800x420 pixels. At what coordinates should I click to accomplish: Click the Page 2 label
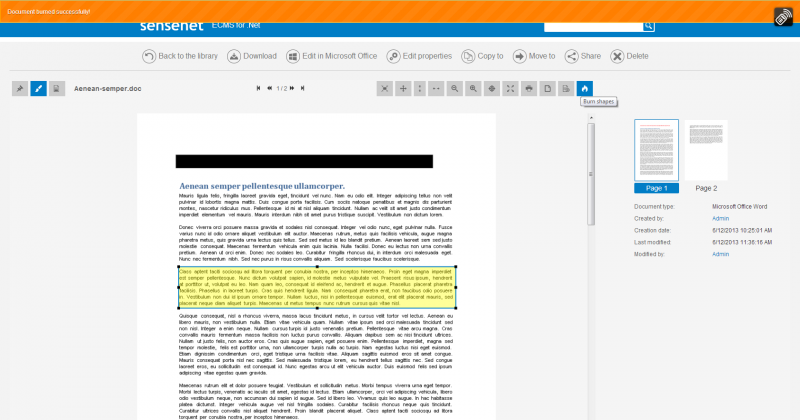click(706, 188)
